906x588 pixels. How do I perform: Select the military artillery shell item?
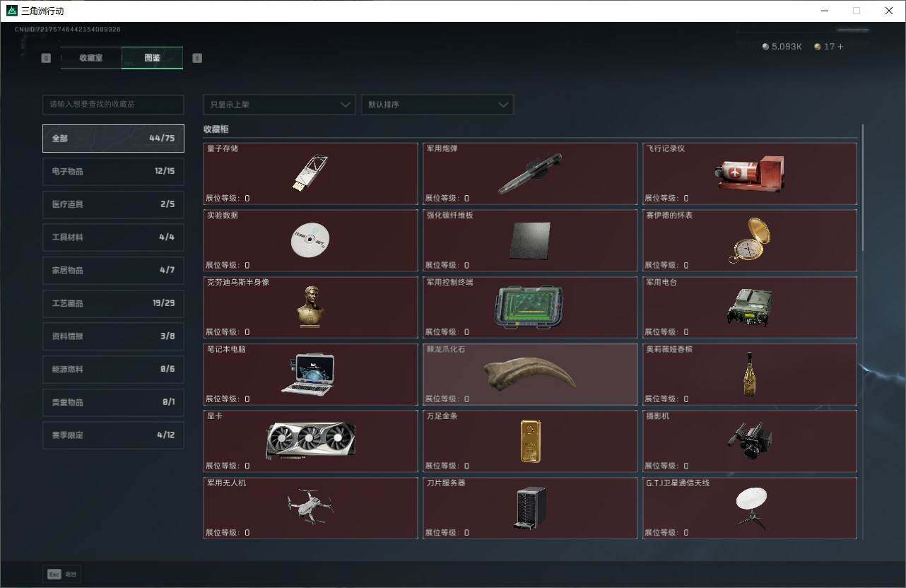(x=529, y=173)
